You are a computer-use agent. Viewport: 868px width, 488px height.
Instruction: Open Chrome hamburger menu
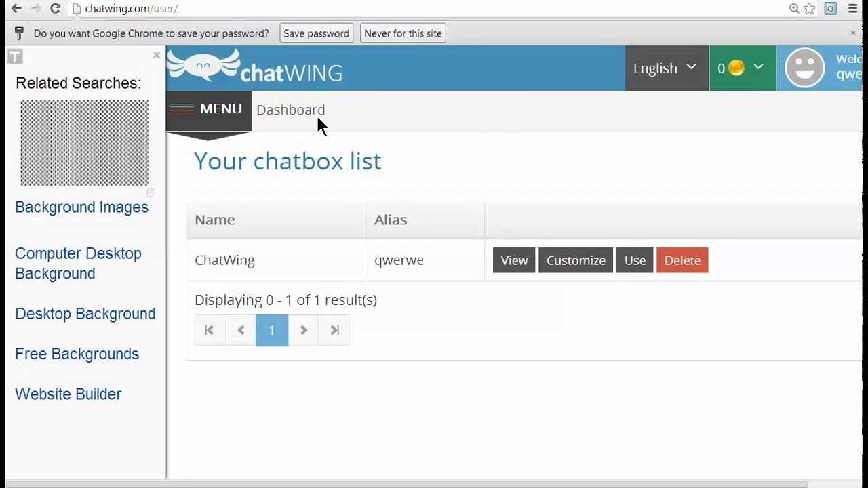[853, 9]
